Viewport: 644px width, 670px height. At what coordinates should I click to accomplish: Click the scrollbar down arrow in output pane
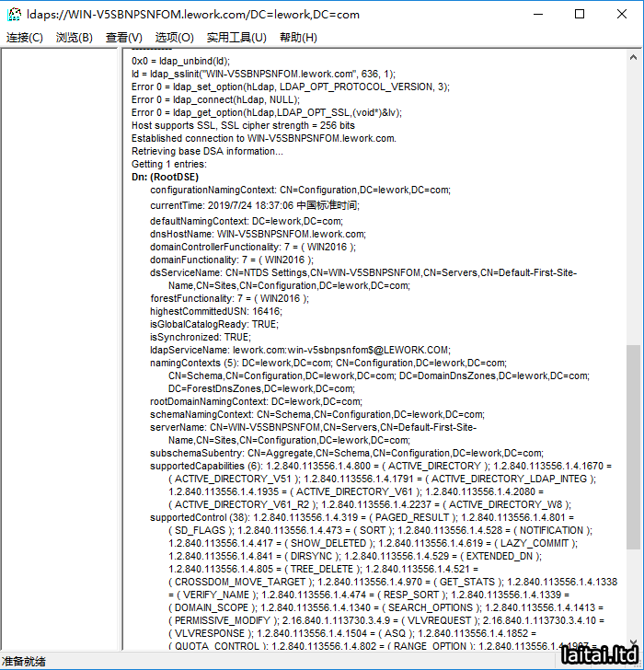click(x=634, y=645)
